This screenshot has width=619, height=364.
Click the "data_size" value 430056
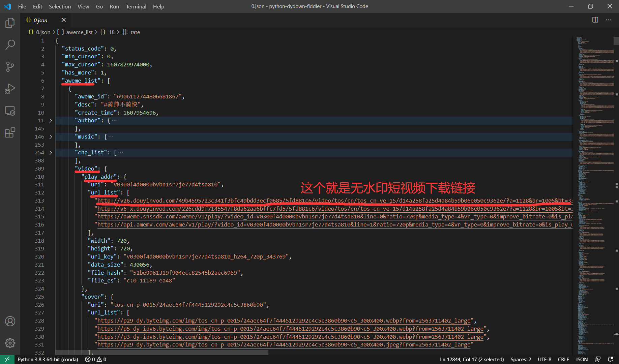pos(139,265)
